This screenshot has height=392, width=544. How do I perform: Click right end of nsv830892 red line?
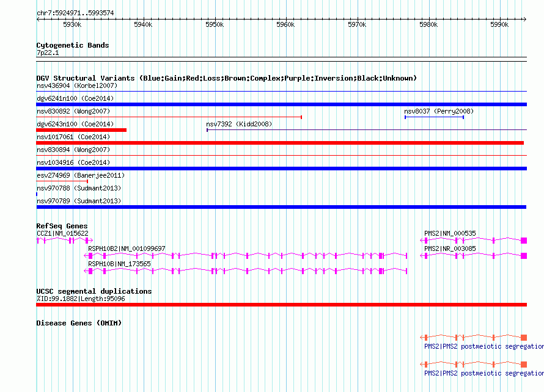click(301, 117)
